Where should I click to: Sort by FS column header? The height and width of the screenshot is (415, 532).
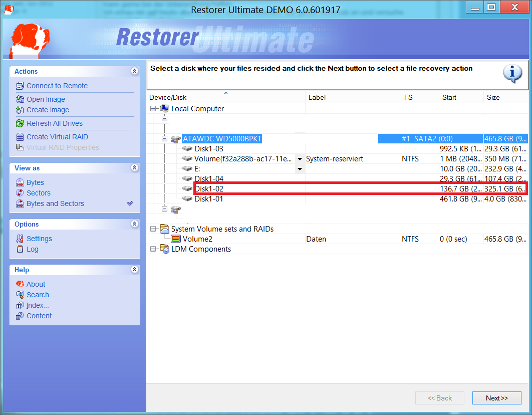420,97
